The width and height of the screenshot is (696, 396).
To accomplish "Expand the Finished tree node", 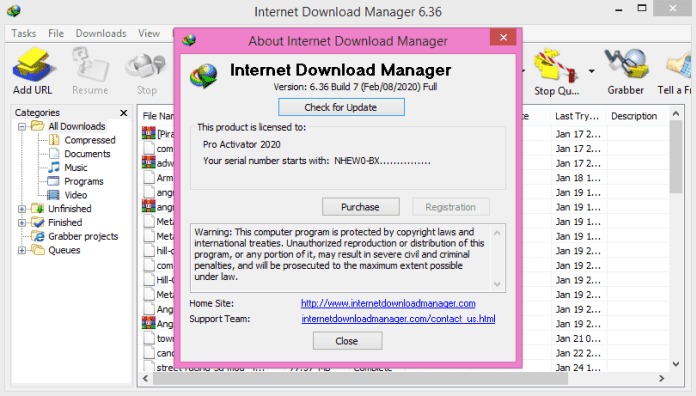I will point(21,222).
